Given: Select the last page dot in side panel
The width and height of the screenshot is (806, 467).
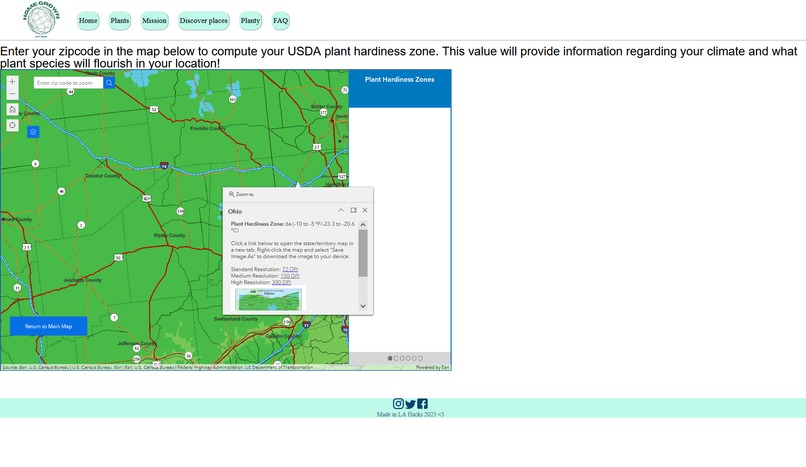Looking at the screenshot, I should click(x=420, y=358).
